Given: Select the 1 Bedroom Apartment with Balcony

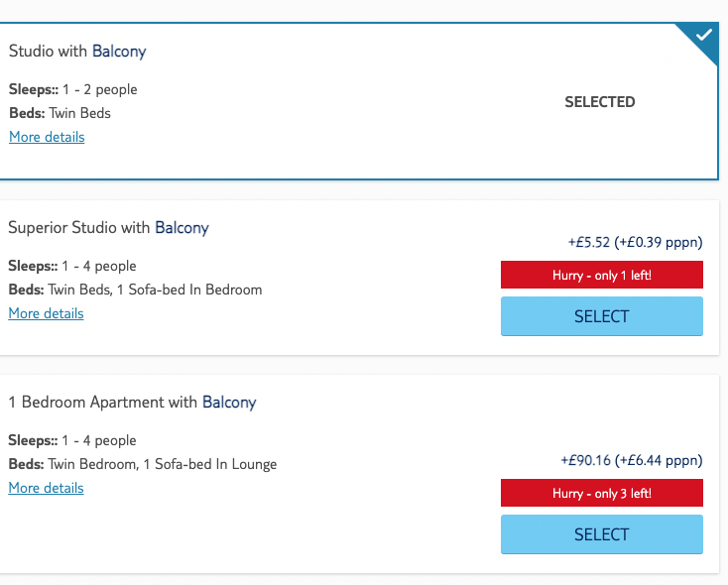Looking at the screenshot, I should pyautogui.click(x=602, y=534).
